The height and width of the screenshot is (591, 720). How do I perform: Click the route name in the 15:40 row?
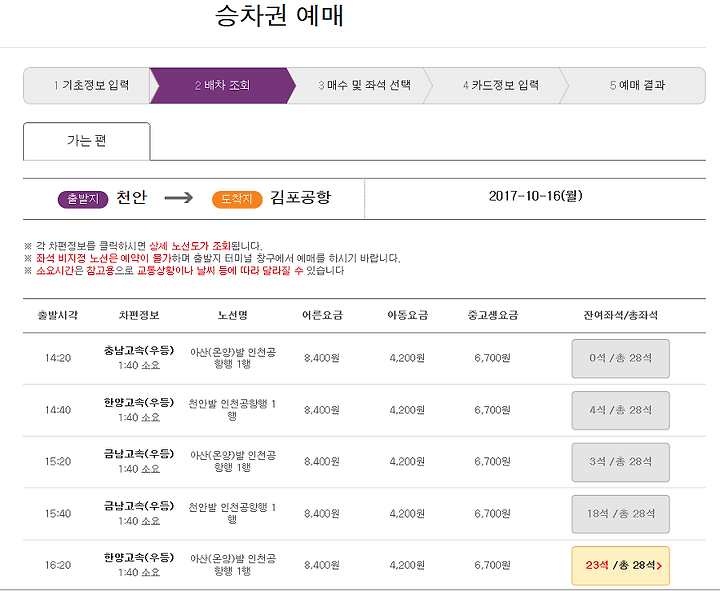(x=232, y=513)
